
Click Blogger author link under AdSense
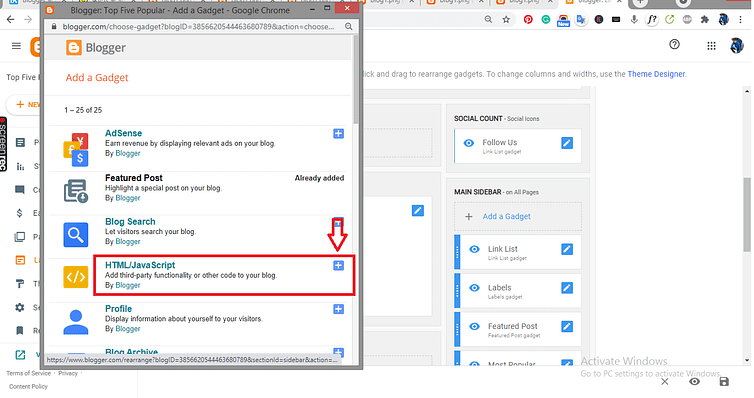click(128, 153)
